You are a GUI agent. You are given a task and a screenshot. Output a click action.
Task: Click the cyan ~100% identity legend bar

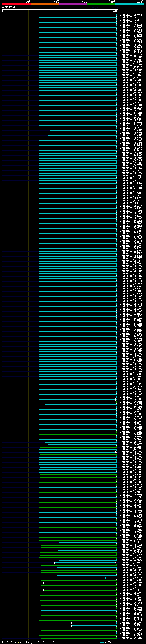(130, 4)
